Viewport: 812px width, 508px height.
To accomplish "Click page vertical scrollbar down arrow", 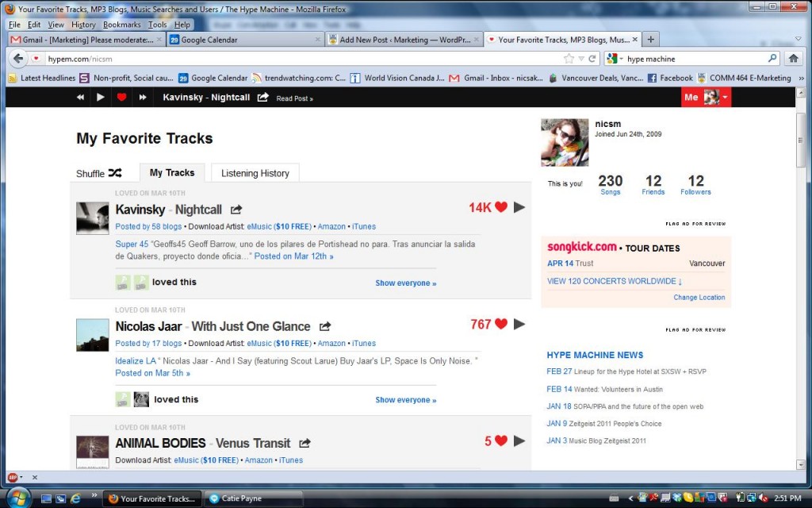I will (801, 464).
